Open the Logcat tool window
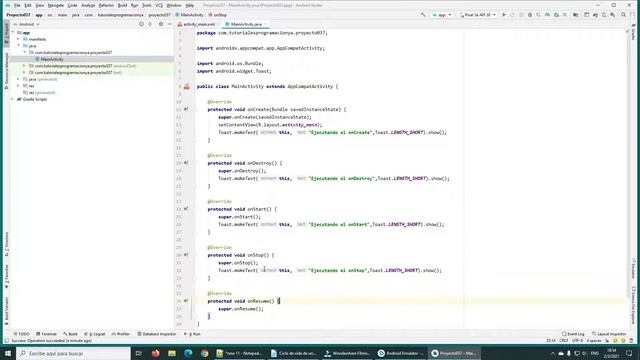640x360 pixels. pos(95,334)
